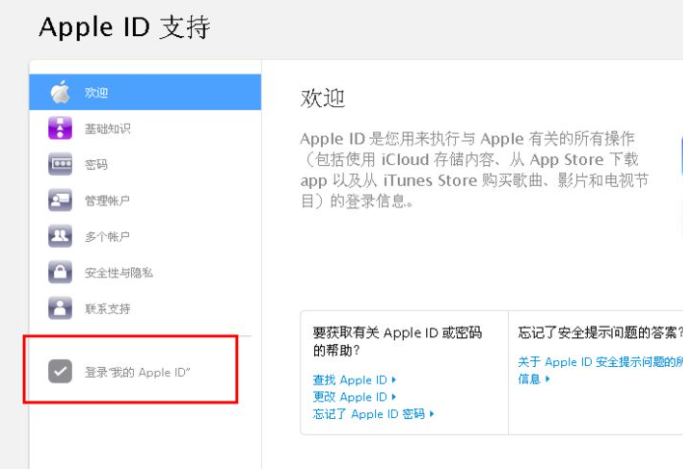Open the 安全性与隐私 sidebar entry
This screenshot has height=469, width=683.
coord(118,273)
